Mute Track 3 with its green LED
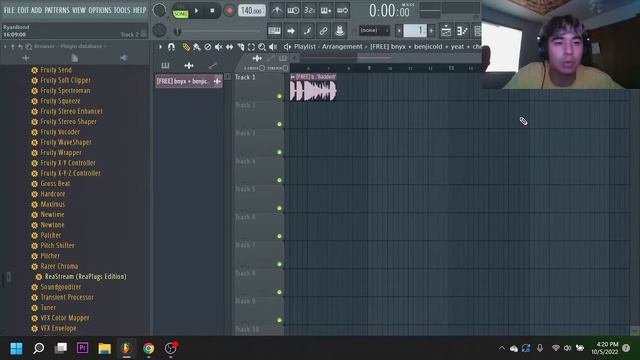 (280, 152)
